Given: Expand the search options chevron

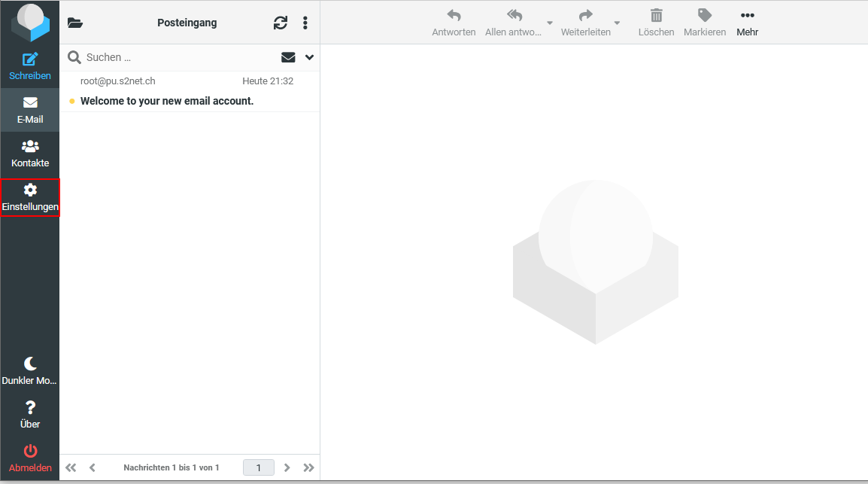Looking at the screenshot, I should [309, 57].
